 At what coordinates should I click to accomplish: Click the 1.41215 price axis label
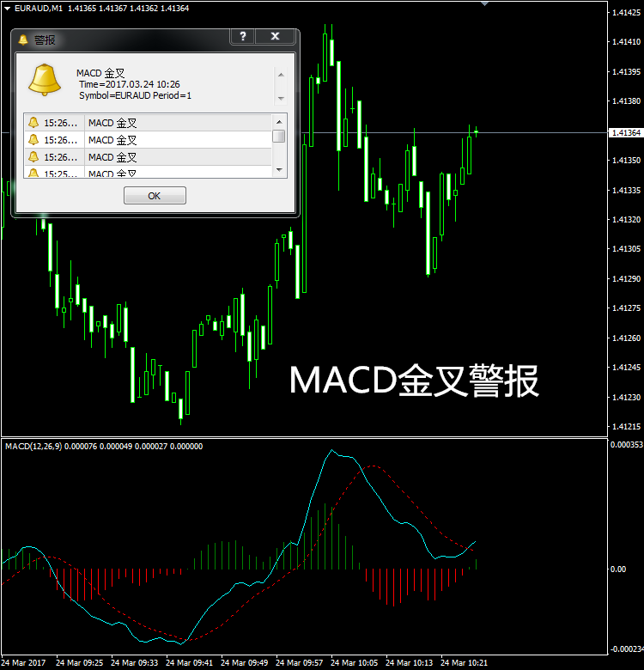pos(627,426)
